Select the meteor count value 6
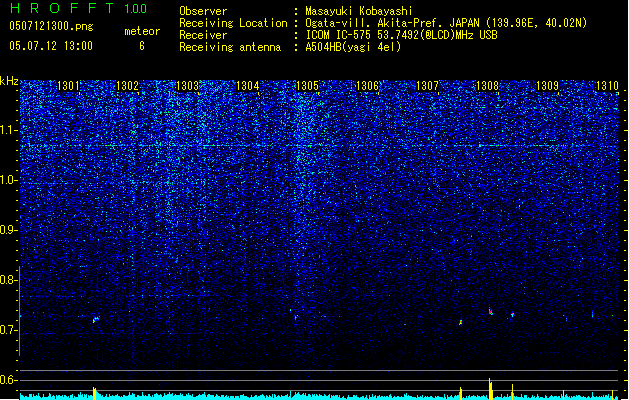Viewport: 629px width, 400px height. tap(142, 46)
